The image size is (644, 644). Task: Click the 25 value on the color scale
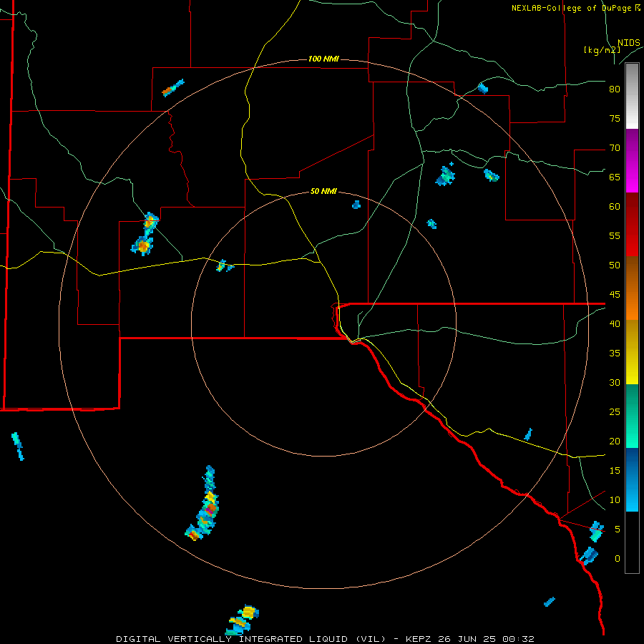coord(615,411)
